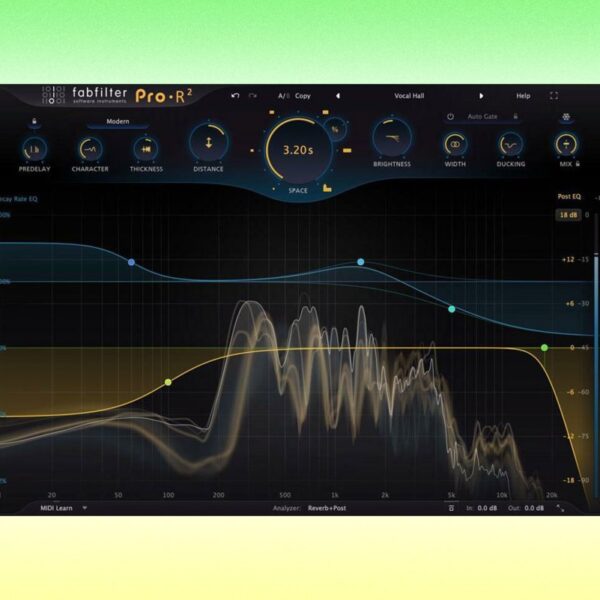Click the Decay Rate EQ label
The image size is (600, 600).
coord(19,199)
